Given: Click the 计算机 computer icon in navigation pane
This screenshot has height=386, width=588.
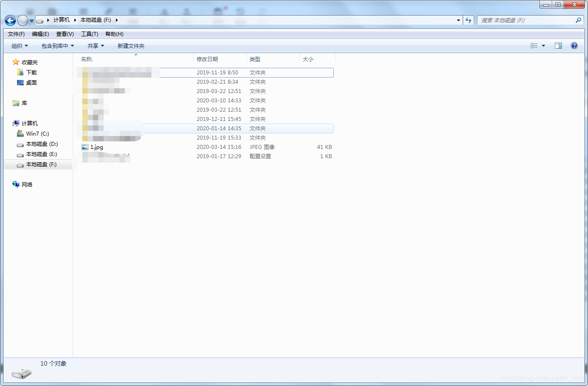Looking at the screenshot, I should tap(16, 123).
